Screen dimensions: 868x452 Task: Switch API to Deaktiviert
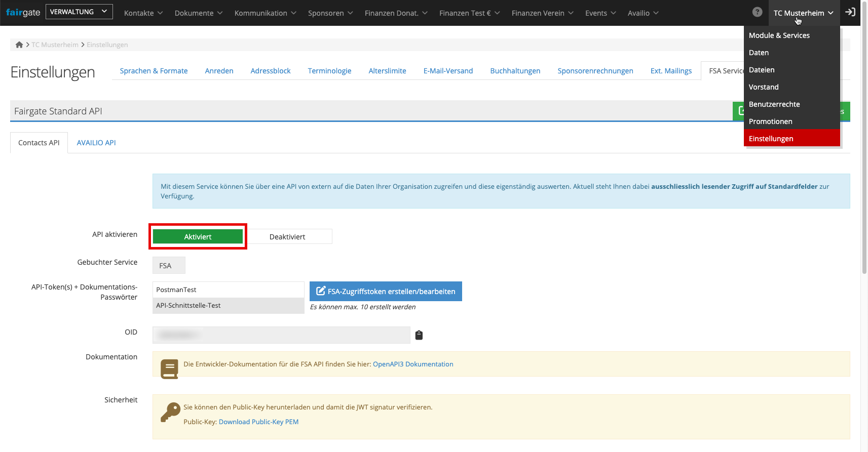pos(287,237)
